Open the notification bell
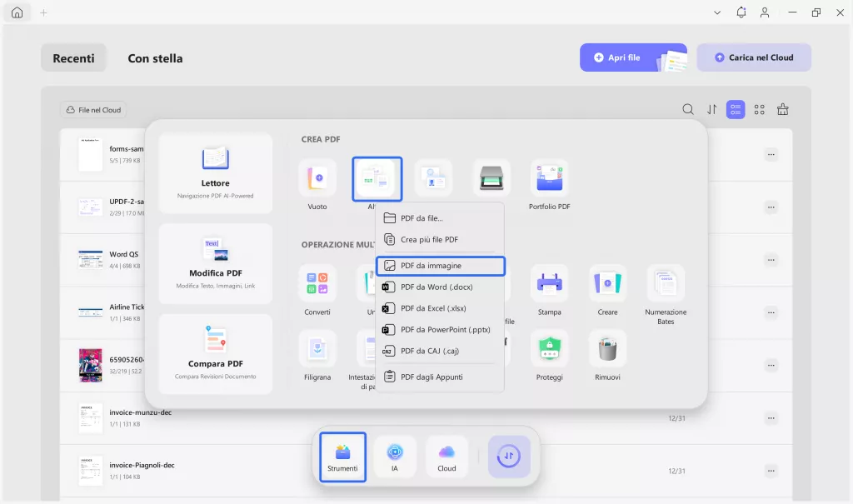Viewport: 853px width, 504px height. pyautogui.click(x=741, y=12)
